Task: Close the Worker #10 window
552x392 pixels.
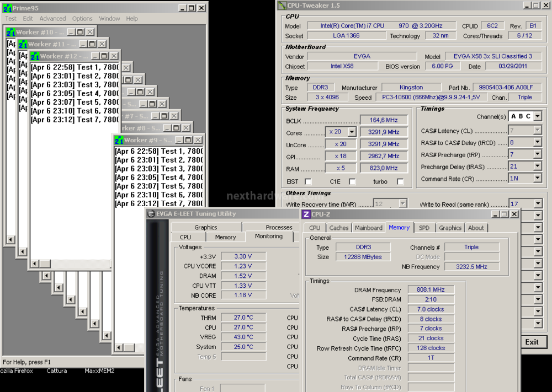Action: point(90,32)
